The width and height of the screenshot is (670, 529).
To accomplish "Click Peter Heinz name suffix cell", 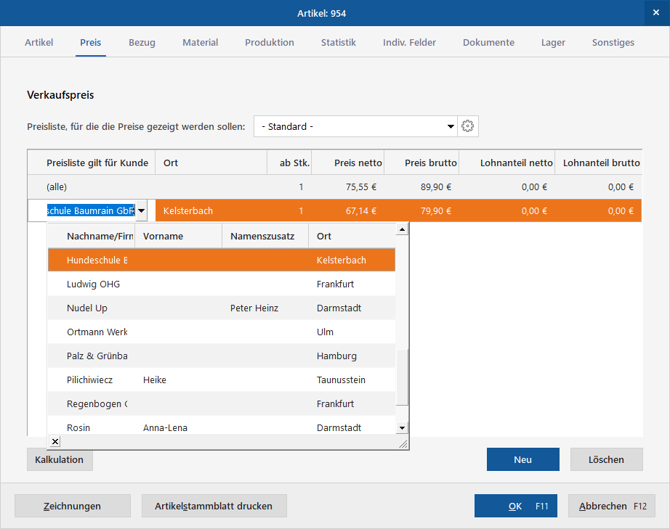I will click(254, 308).
